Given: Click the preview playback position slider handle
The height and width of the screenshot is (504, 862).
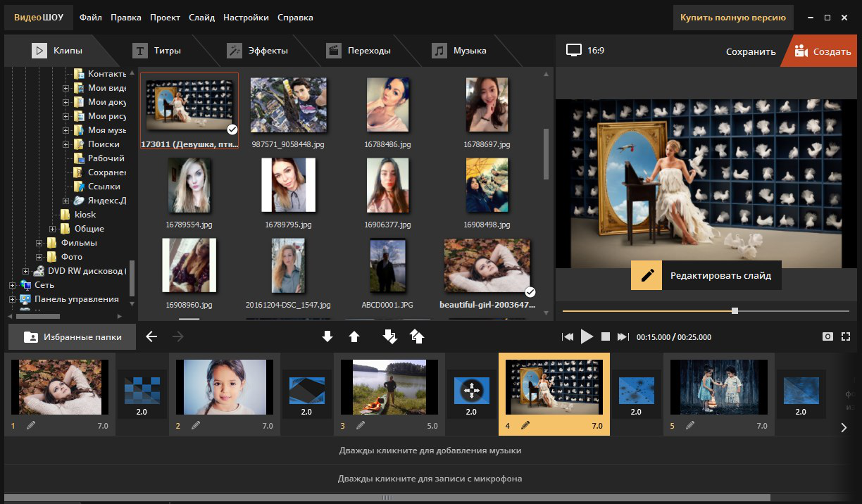Looking at the screenshot, I should coord(735,310).
